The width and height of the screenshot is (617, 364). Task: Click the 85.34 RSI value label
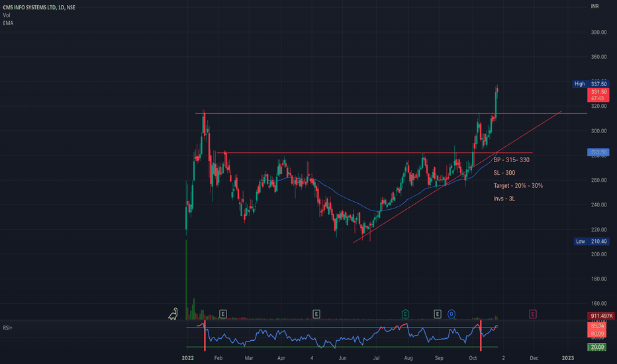click(x=597, y=326)
